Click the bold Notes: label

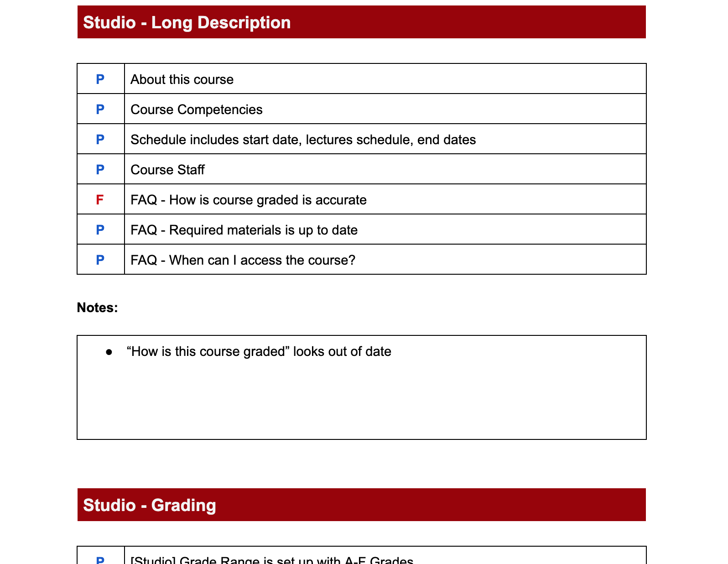(x=97, y=308)
